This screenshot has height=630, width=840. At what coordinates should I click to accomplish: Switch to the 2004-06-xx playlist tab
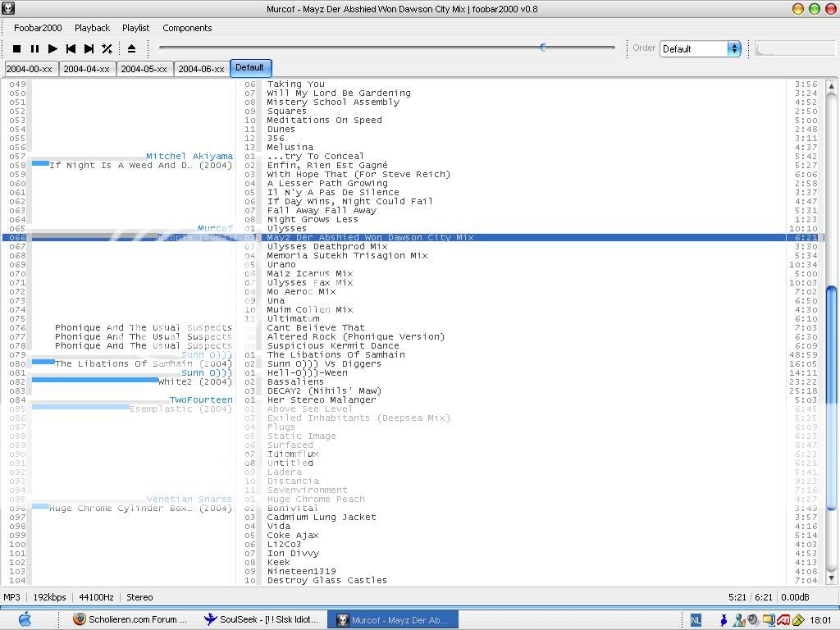202,69
